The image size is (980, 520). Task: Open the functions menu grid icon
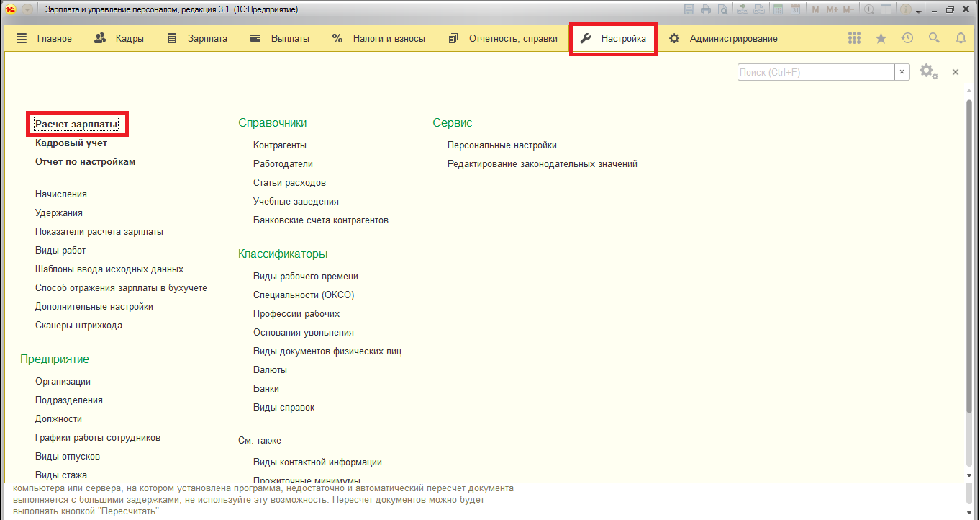(x=854, y=39)
